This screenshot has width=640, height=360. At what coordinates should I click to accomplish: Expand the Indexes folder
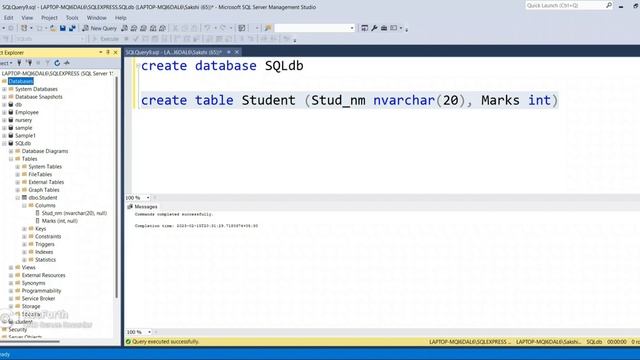(x=24, y=252)
